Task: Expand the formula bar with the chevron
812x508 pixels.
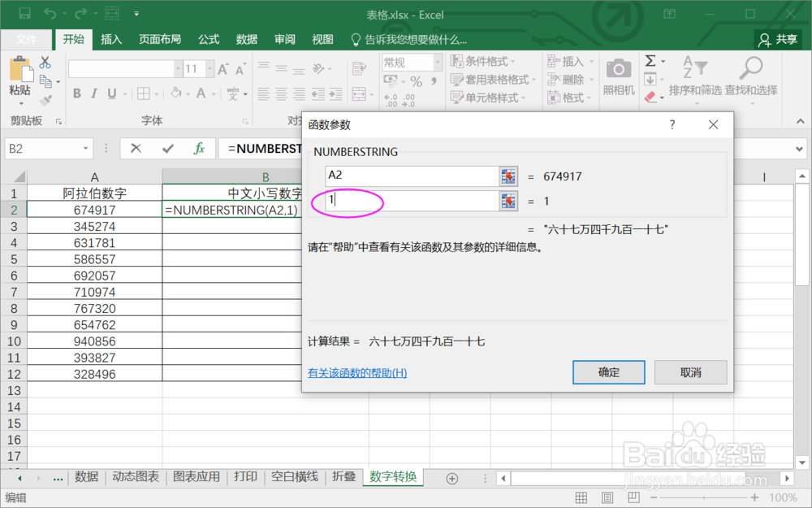Action: coord(800,149)
